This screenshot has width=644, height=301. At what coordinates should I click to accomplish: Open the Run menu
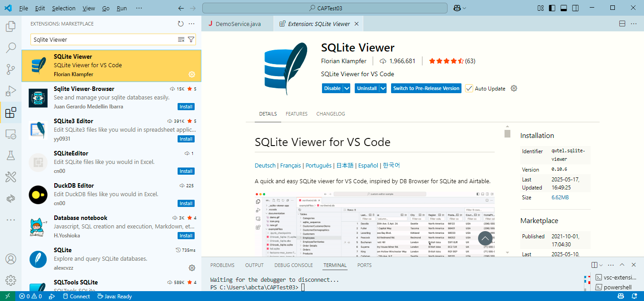[122, 8]
